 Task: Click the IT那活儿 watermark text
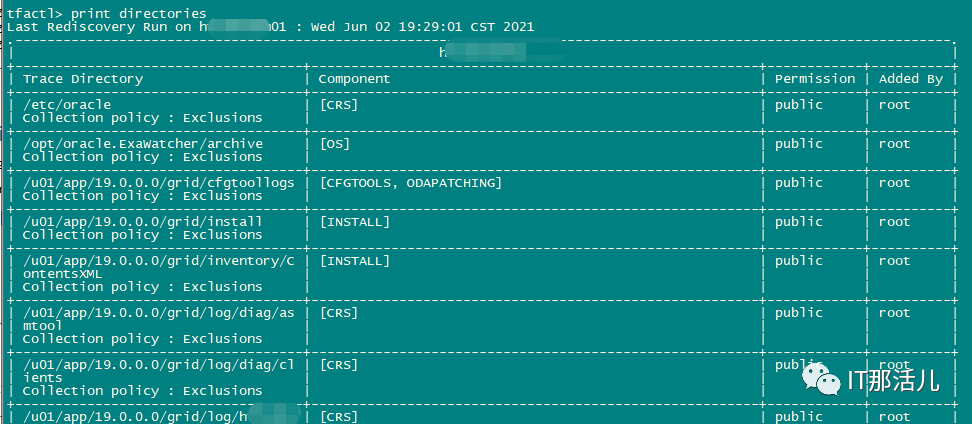pyautogui.click(x=893, y=379)
